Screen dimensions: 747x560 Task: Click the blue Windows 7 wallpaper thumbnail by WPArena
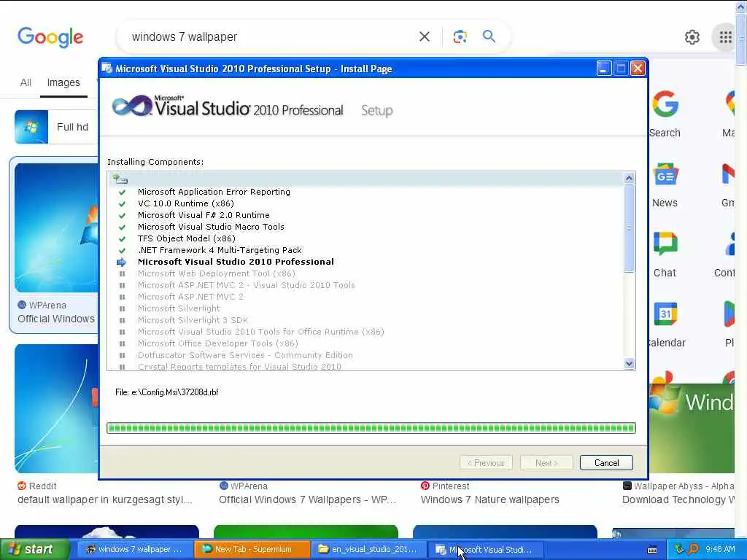[x=56, y=227]
